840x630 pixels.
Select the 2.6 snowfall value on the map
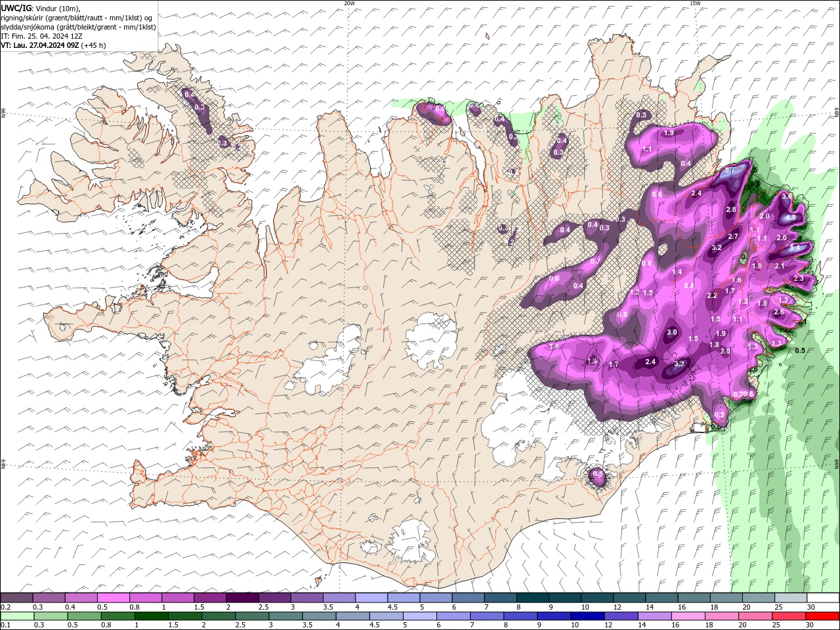pyautogui.click(x=779, y=312)
